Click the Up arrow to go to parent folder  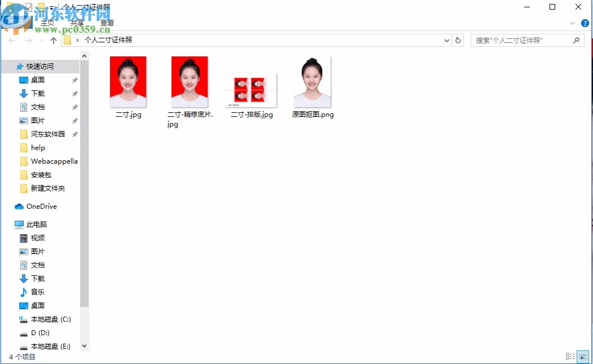click(x=54, y=40)
